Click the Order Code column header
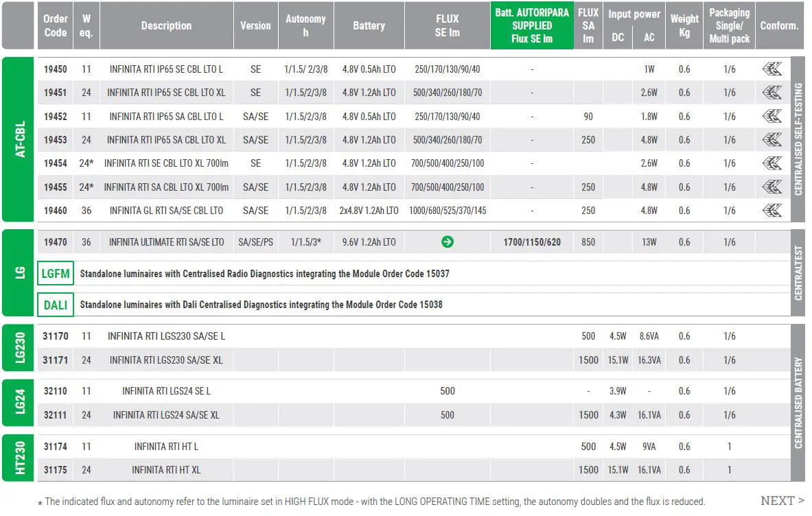This screenshot has height=516, width=812. pos(56,25)
